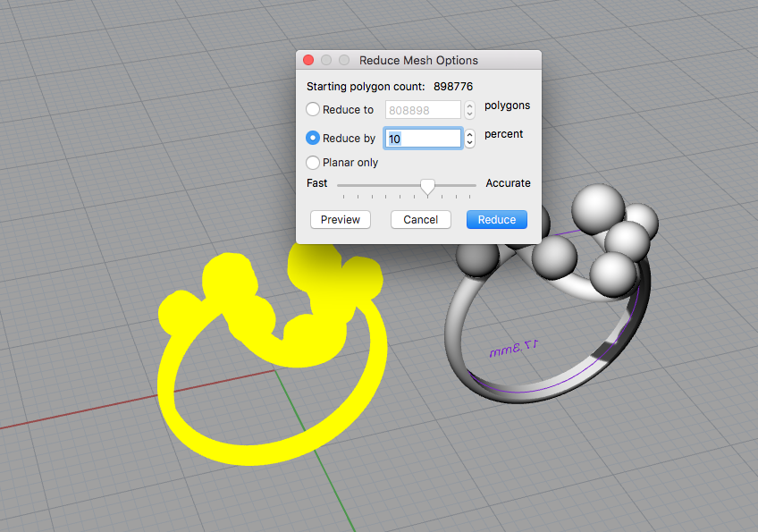The width and height of the screenshot is (758, 532).
Task: Click the purple 17.3mm dimension text
Action: click(x=513, y=348)
